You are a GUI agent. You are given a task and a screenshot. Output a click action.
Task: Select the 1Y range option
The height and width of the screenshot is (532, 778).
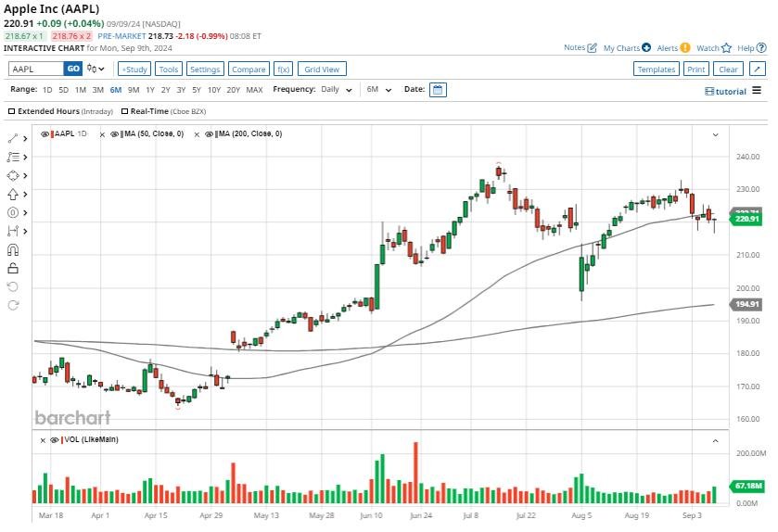click(x=149, y=90)
